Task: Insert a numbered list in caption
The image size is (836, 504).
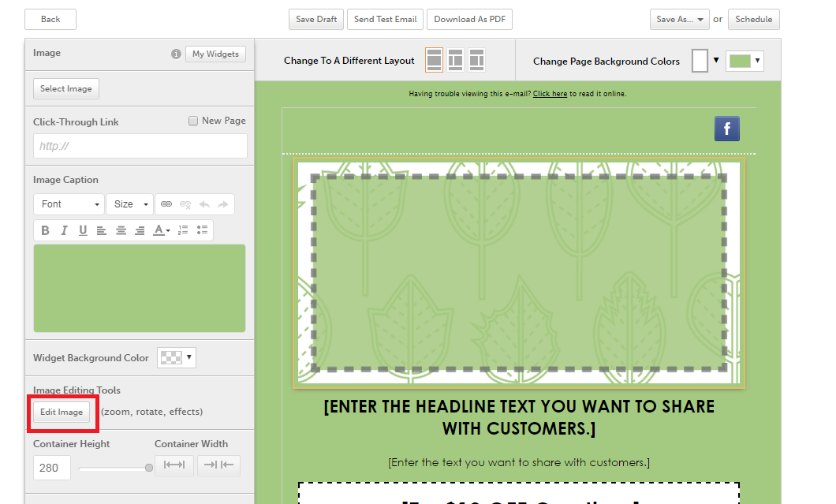Action: click(183, 230)
